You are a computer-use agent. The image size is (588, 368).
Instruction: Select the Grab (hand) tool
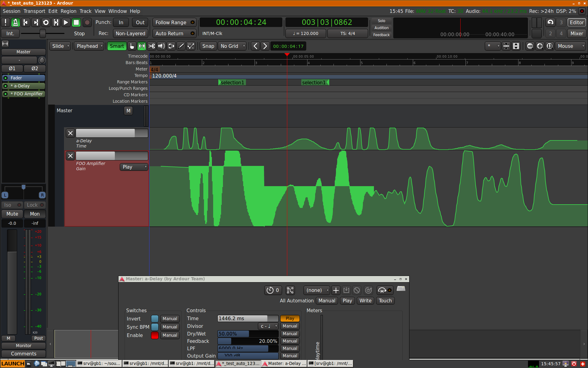click(132, 46)
